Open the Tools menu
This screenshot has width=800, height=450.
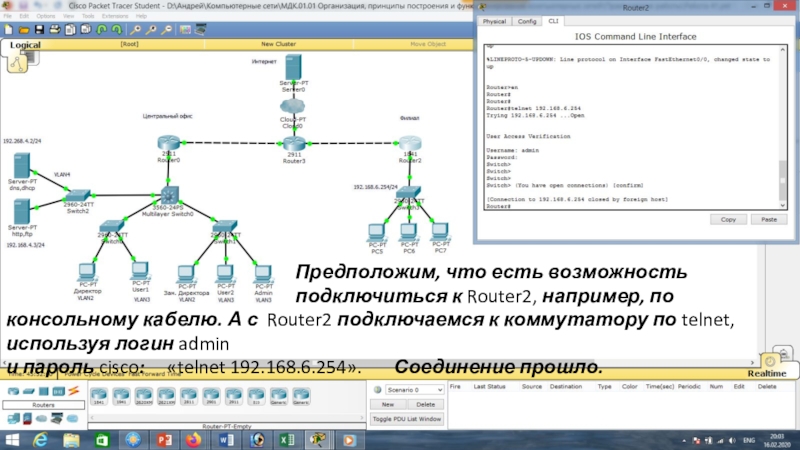click(x=88, y=16)
